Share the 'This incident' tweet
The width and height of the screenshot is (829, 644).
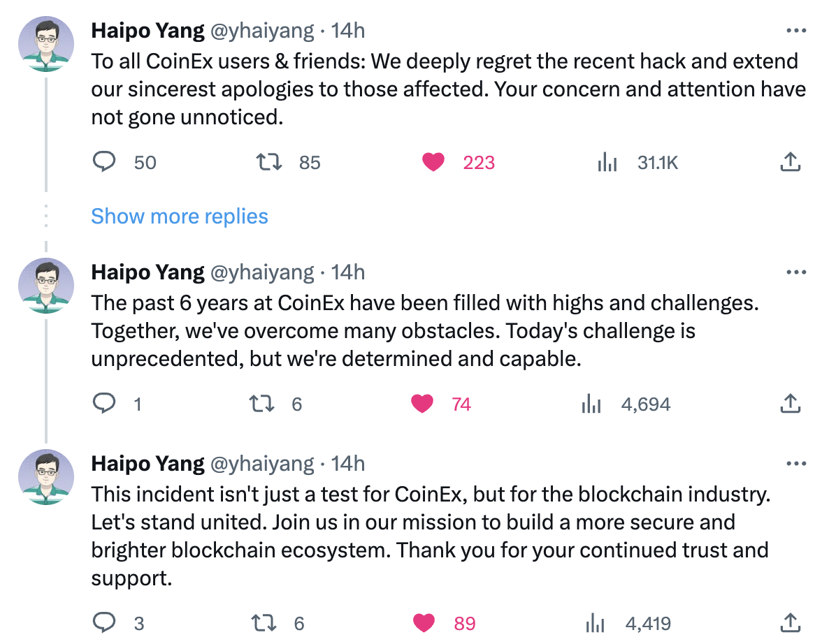791,623
